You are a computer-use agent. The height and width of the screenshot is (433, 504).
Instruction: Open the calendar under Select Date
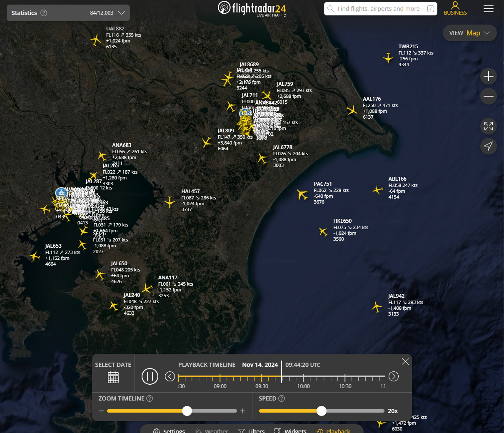(x=113, y=377)
